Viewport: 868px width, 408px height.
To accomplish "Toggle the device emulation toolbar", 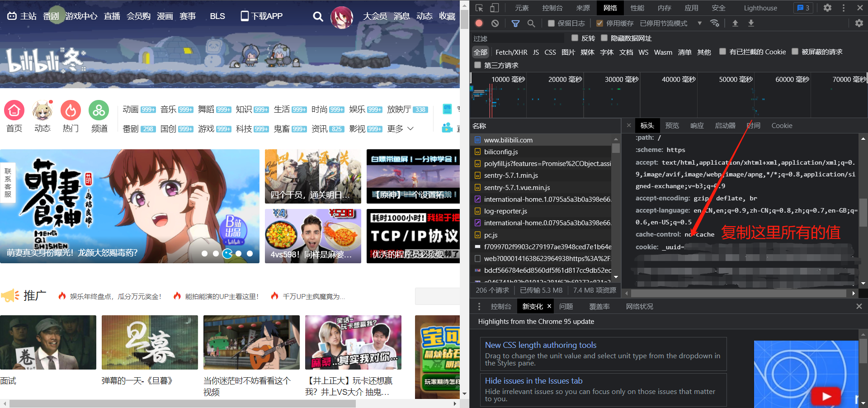I will [495, 8].
